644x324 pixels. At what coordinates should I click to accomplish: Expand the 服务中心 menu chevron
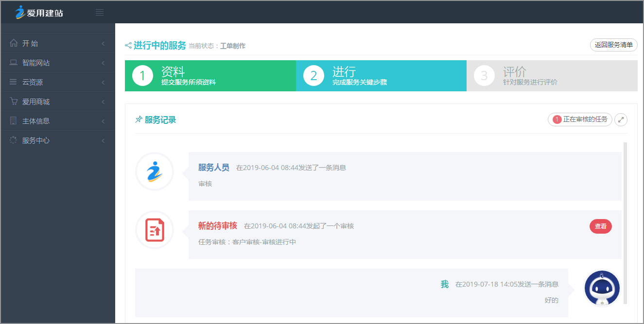click(103, 141)
